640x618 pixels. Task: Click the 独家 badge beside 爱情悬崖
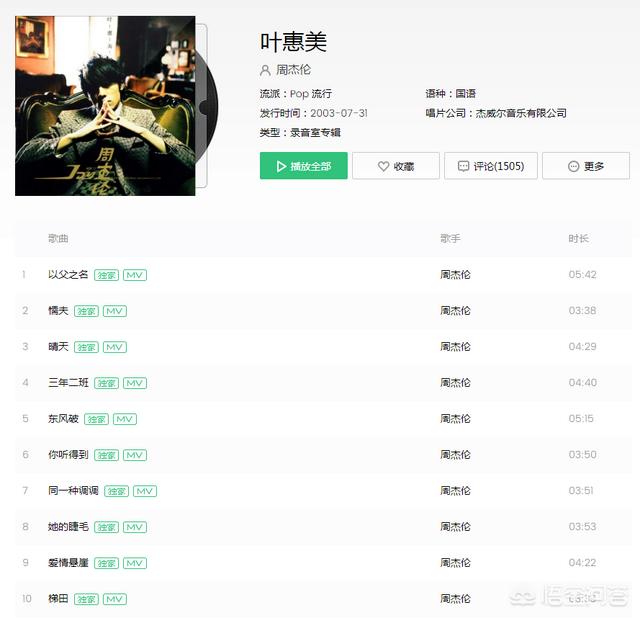point(107,563)
